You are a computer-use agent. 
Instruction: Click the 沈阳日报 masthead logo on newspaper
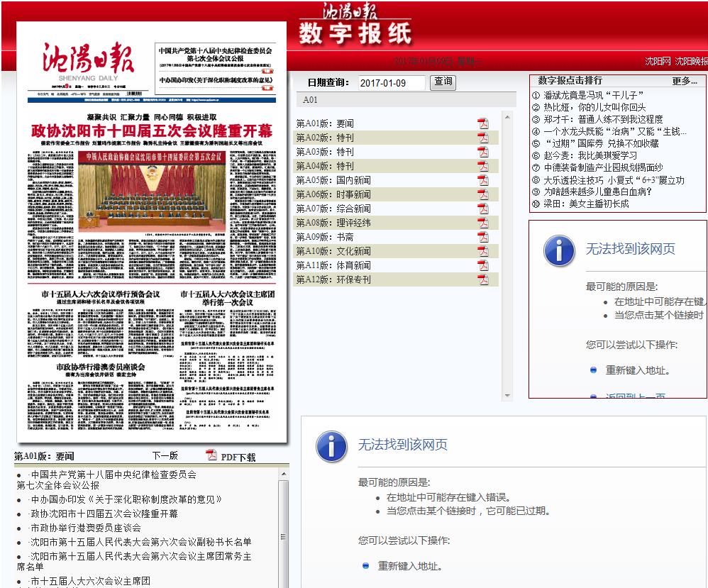click(x=89, y=57)
